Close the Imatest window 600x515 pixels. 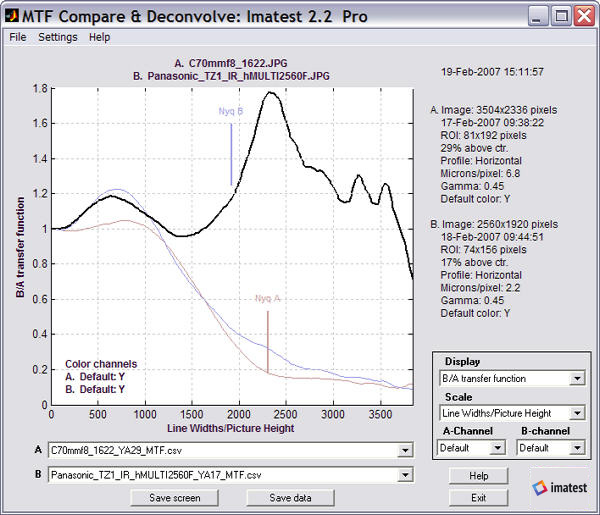pos(584,16)
